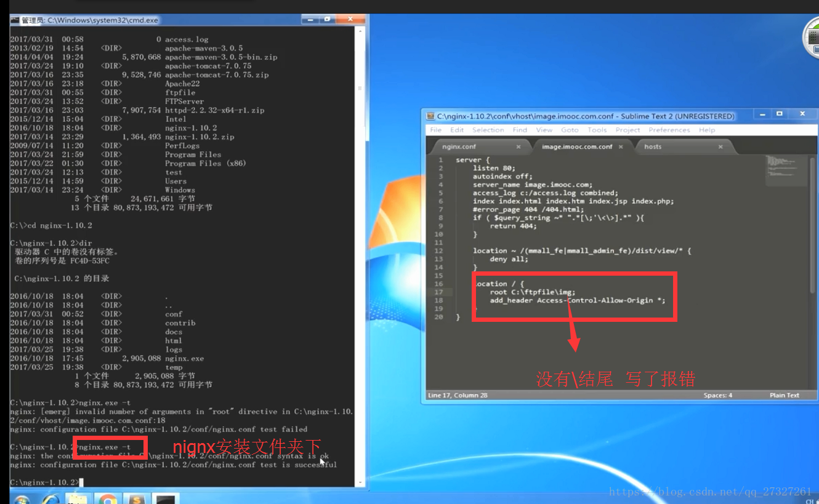Click the 'add_header Access-Control-Allow-Origin *;' line
The height and width of the screenshot is (504, 819).
point(578,300)
